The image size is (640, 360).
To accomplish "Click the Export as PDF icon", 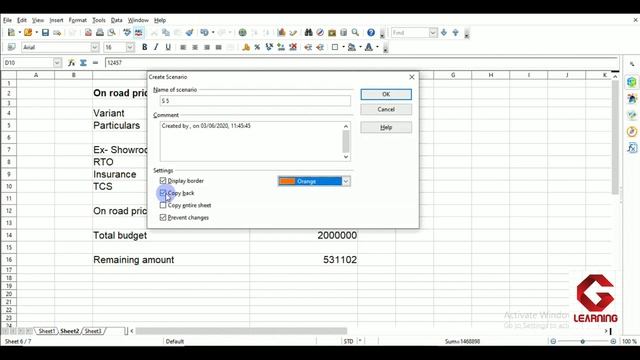I will click(x=88, y=33).
